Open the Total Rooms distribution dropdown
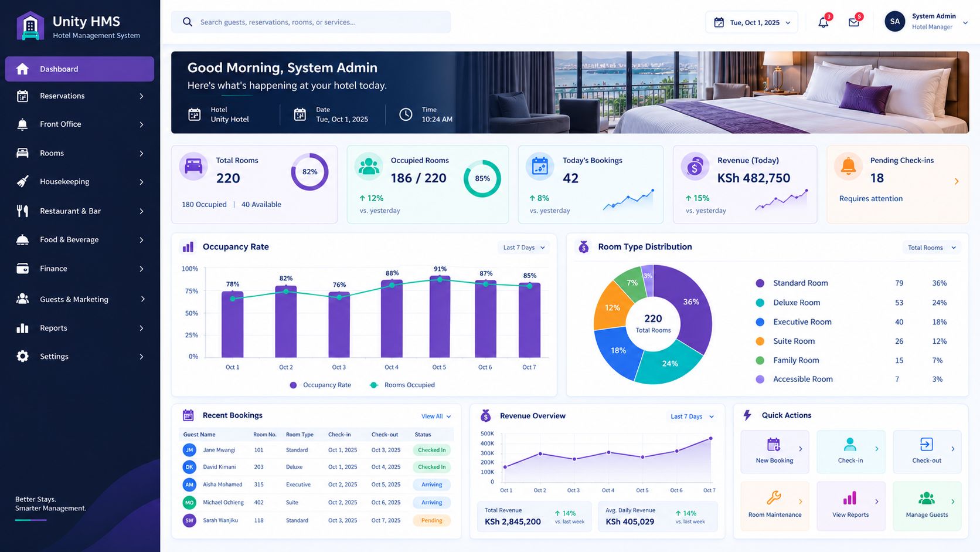Screen dimensions: 980x552 tap(931, 248)
